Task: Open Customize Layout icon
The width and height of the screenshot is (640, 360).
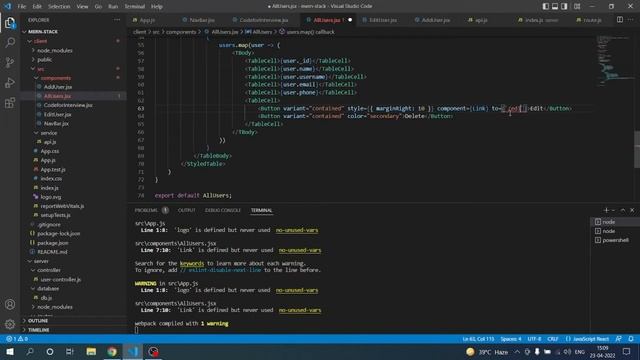Action: pos(577,6)
